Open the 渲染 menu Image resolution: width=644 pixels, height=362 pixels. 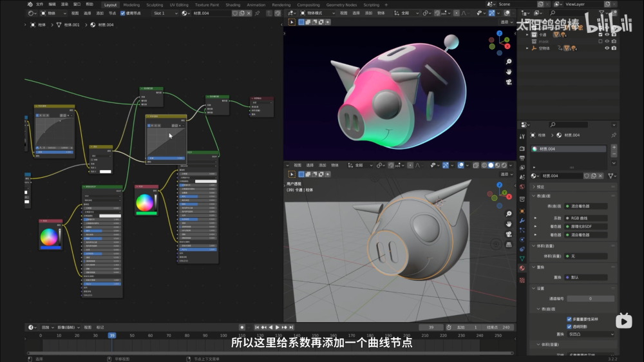click(64, 4)
